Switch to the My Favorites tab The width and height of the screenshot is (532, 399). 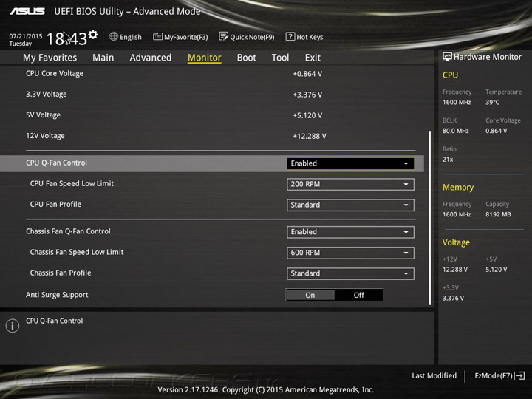(50, 58)
